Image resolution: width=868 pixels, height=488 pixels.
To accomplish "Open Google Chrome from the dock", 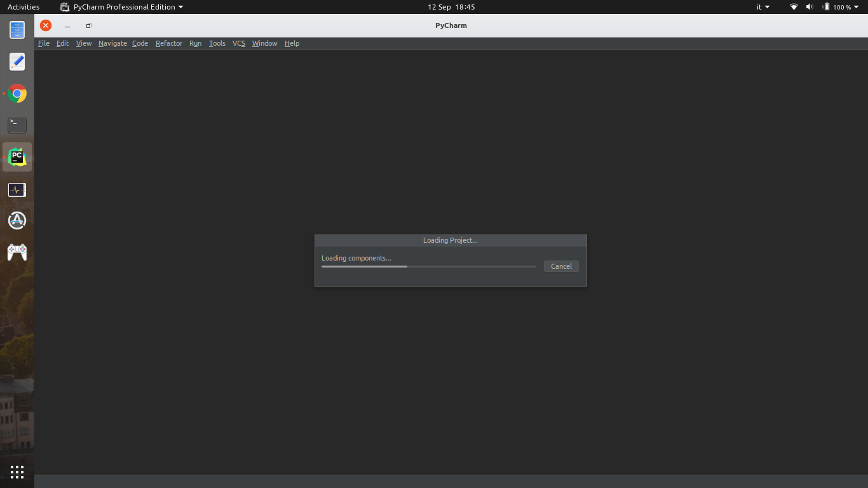I will click(17, 94).
